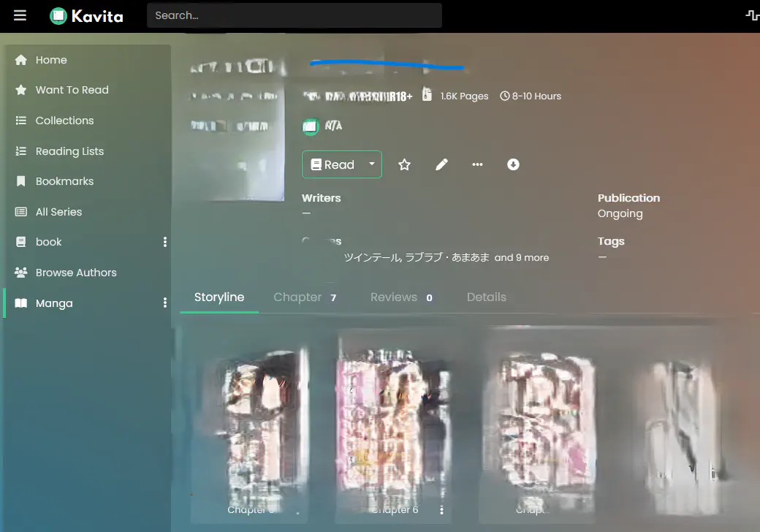Click the Kavita logo icon
The width and height of the screenshot is (760, 532).
tap(58, 15)
